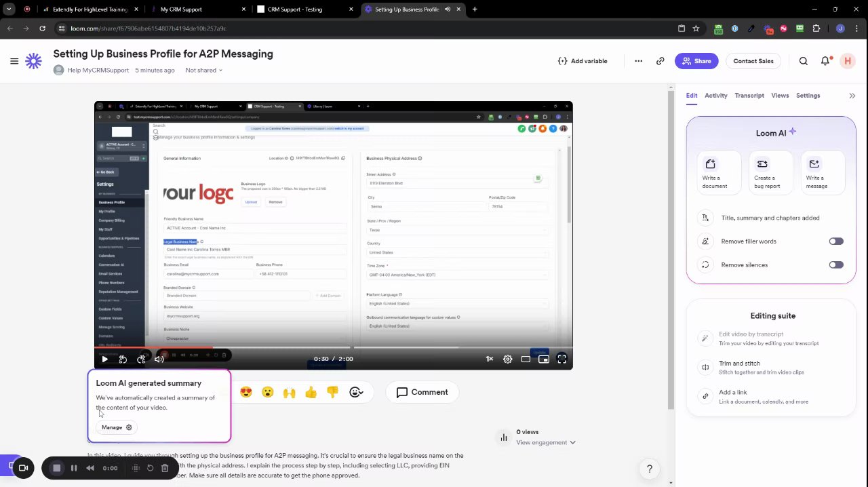This screenshot has height=487, width=868.
Task: Switch to the Views tab
Action: pos(780,96)
